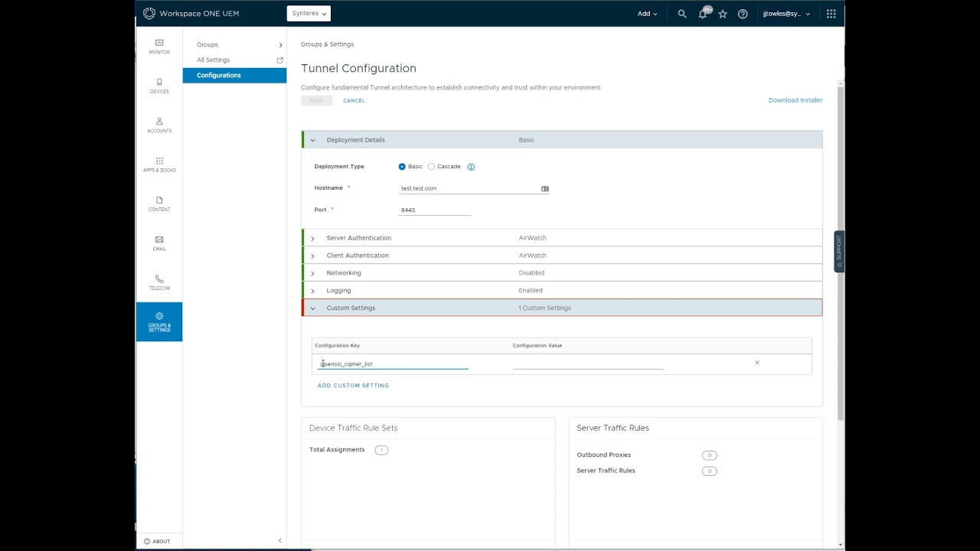Click the Configuration Key field
The height and width of the screenshot is (551, 980).
pos(393,364)
